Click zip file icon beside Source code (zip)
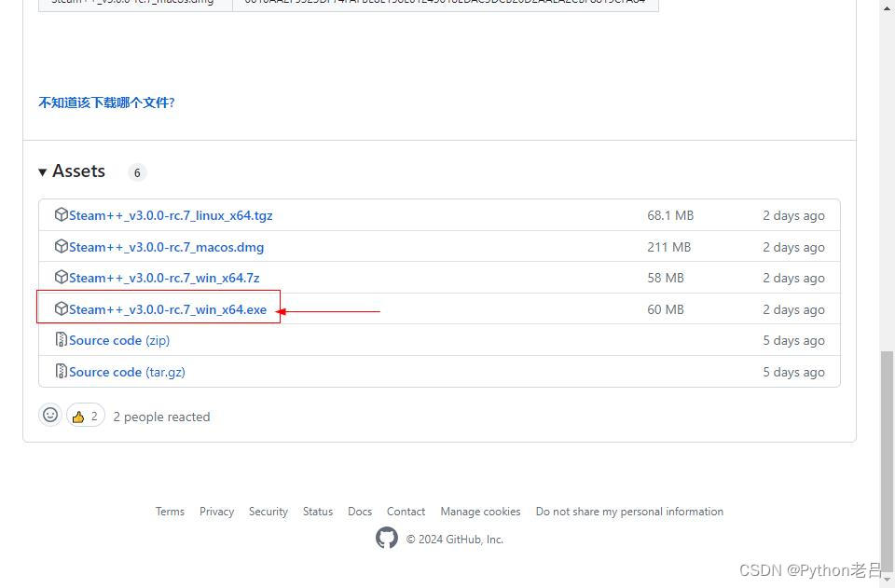Screen dimensions: 895x588 [62, 339]
